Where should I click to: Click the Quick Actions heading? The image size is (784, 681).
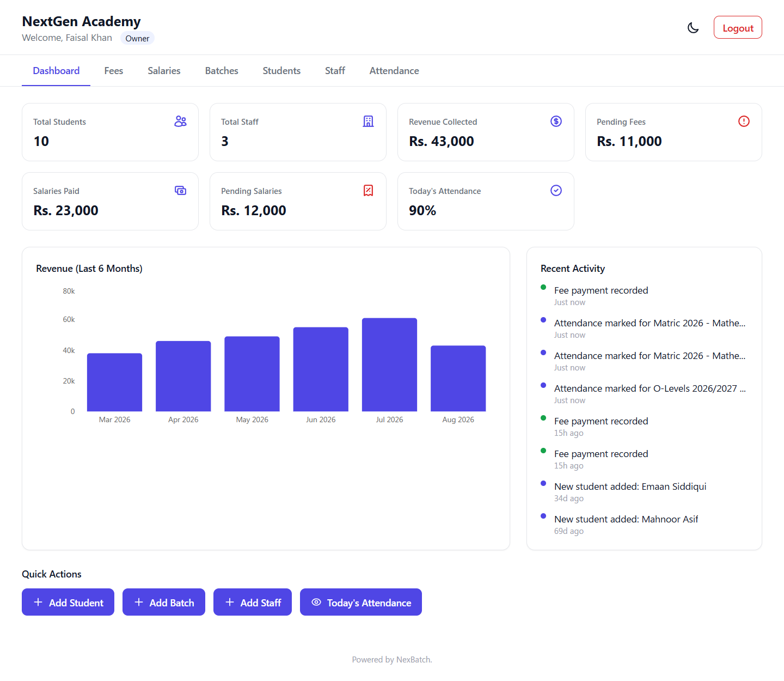52,574
